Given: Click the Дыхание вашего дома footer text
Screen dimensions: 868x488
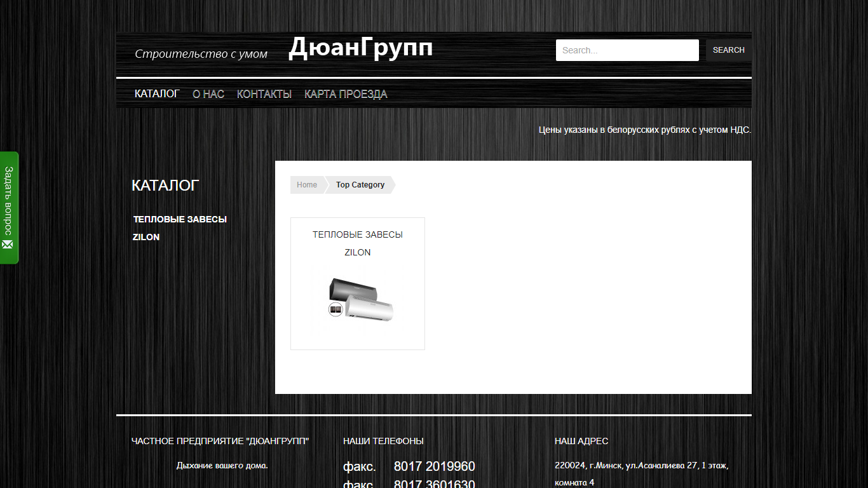Looking at the screenshot, I should 222,465.
